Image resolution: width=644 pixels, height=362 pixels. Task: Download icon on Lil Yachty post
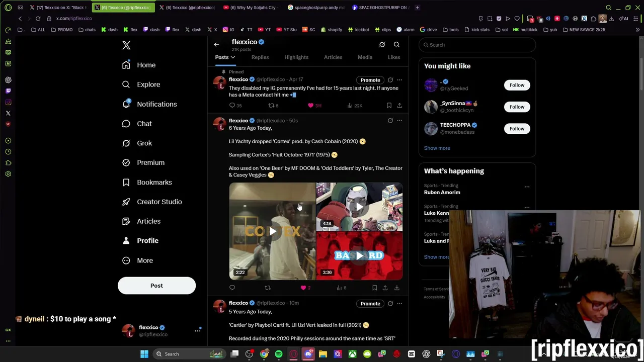(396, 288)
